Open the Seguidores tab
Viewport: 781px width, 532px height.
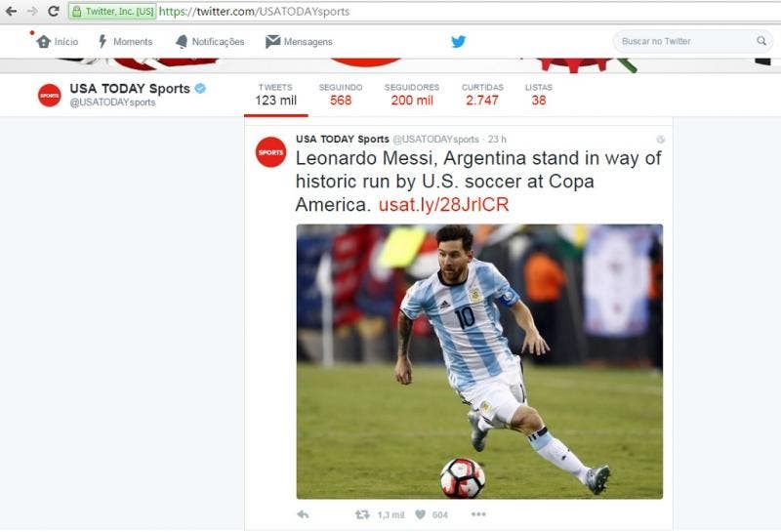(x=412, y=95)
